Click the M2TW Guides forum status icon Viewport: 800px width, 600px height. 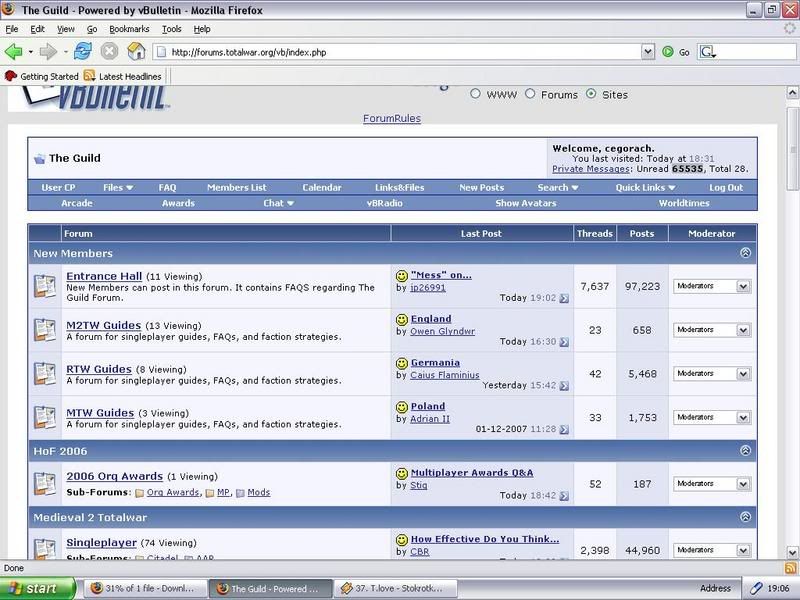44,330
